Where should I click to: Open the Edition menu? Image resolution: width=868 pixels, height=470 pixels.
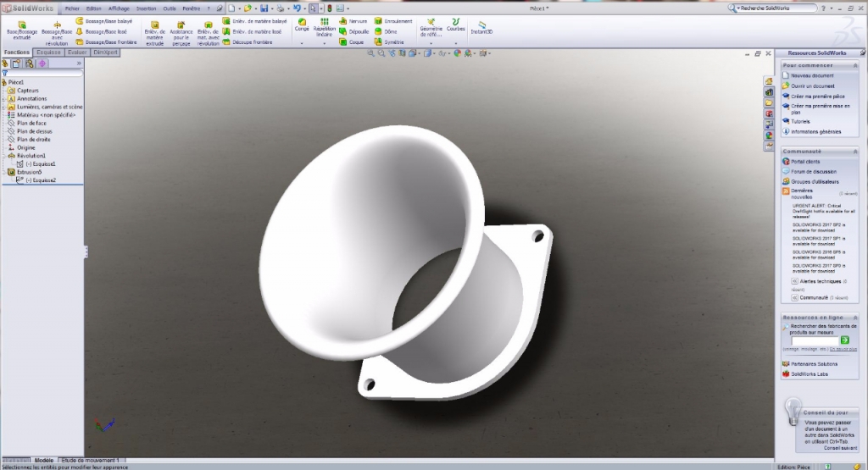coord(93,8)
